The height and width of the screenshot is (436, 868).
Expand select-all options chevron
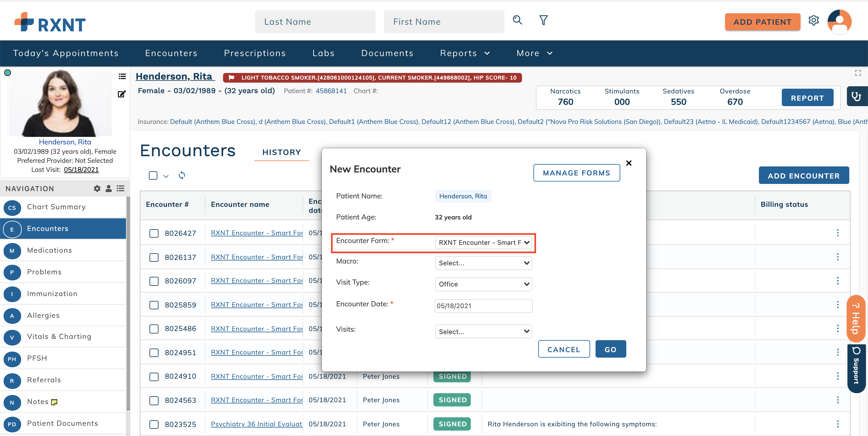166,176
